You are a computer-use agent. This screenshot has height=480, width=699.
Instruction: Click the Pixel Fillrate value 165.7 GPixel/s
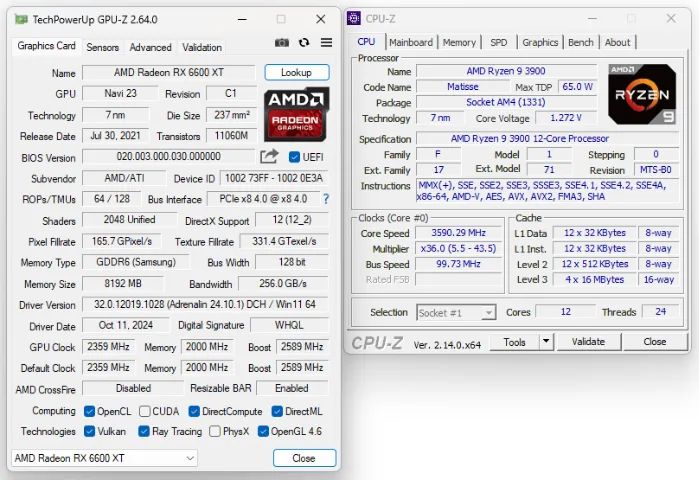pyautogui.click(x=122, y=242)
